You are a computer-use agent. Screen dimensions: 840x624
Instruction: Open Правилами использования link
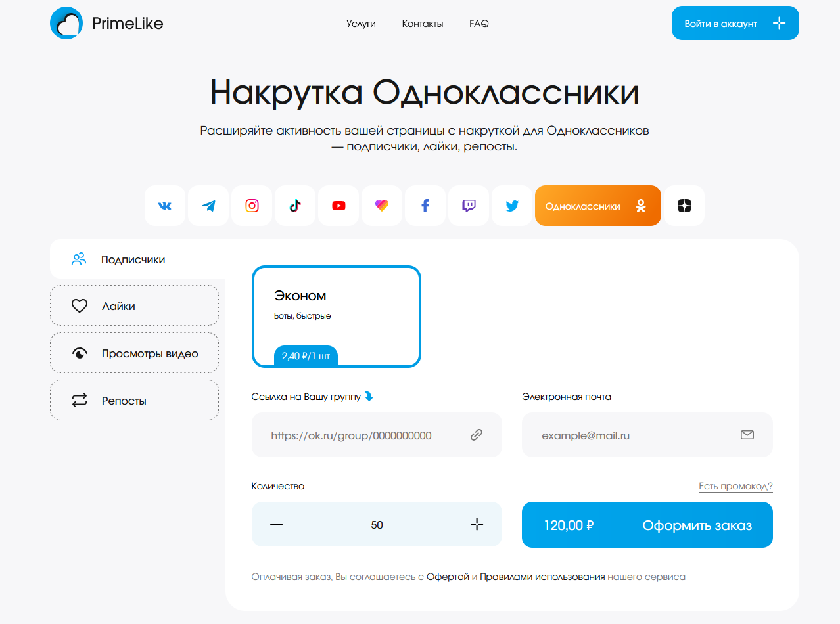tap(542, 577)
